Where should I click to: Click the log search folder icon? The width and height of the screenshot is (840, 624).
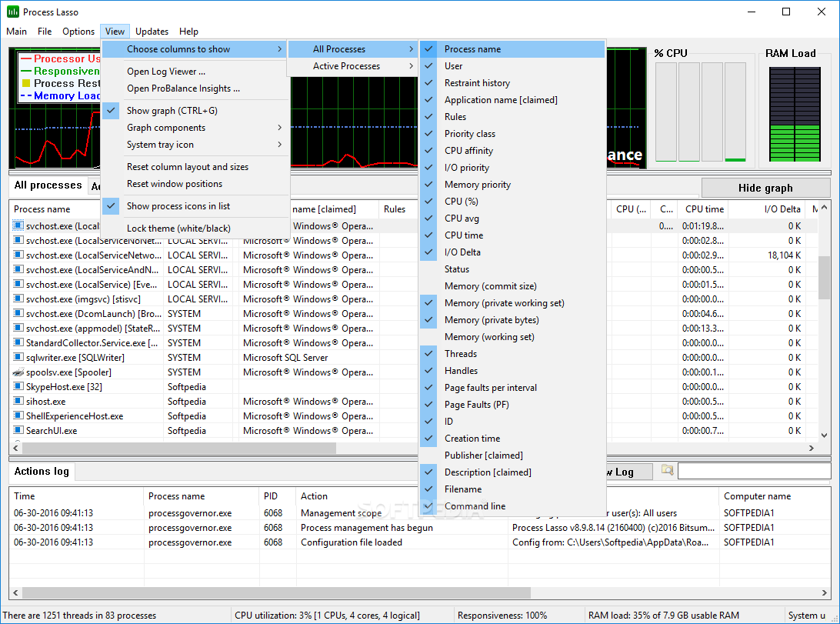tap(667, 470)
